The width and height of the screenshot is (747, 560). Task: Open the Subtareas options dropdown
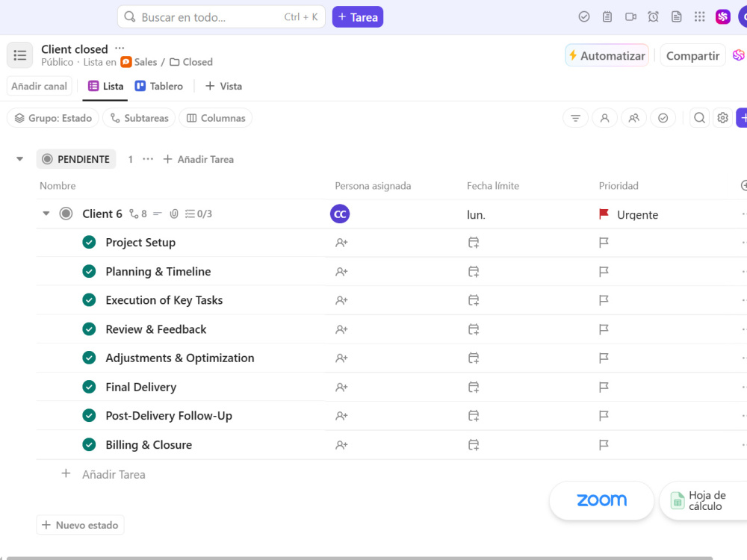[x=139, y=118]
